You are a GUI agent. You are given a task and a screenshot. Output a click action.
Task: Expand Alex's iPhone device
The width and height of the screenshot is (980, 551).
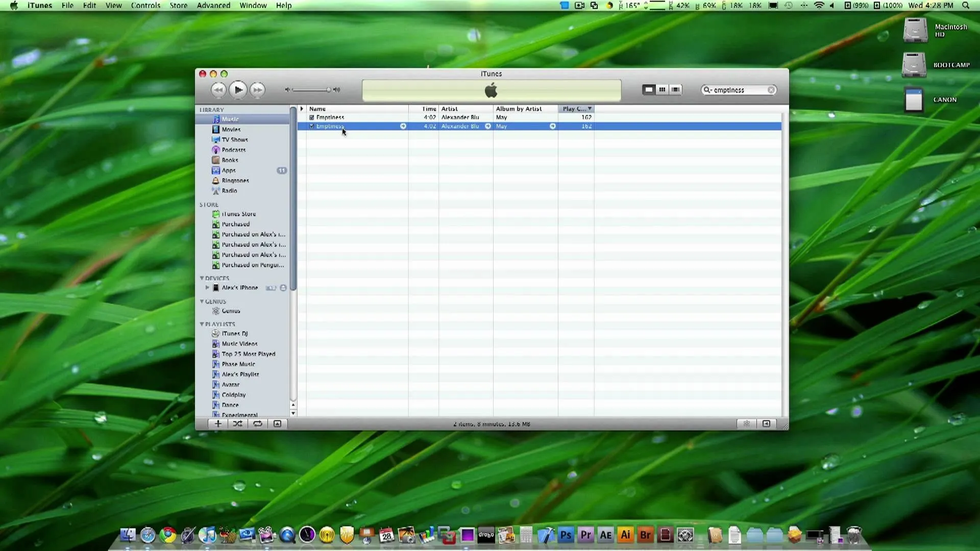coord(207,288)
